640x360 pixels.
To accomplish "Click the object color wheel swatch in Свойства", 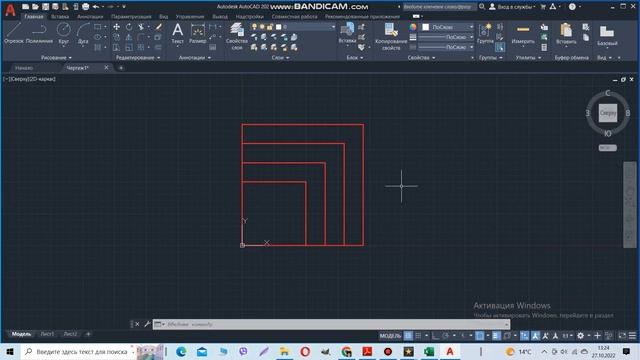I will tap(413, 27).
